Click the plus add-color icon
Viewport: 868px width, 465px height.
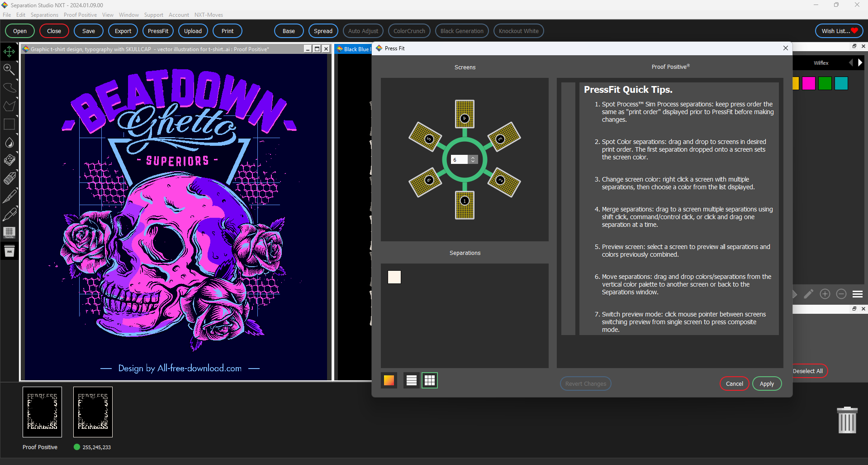(825, 294)
